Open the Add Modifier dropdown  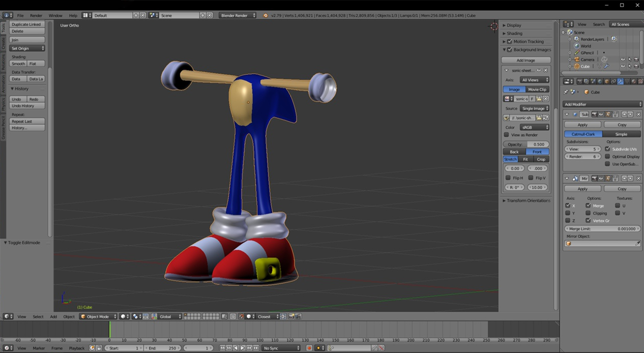(602, 104)
